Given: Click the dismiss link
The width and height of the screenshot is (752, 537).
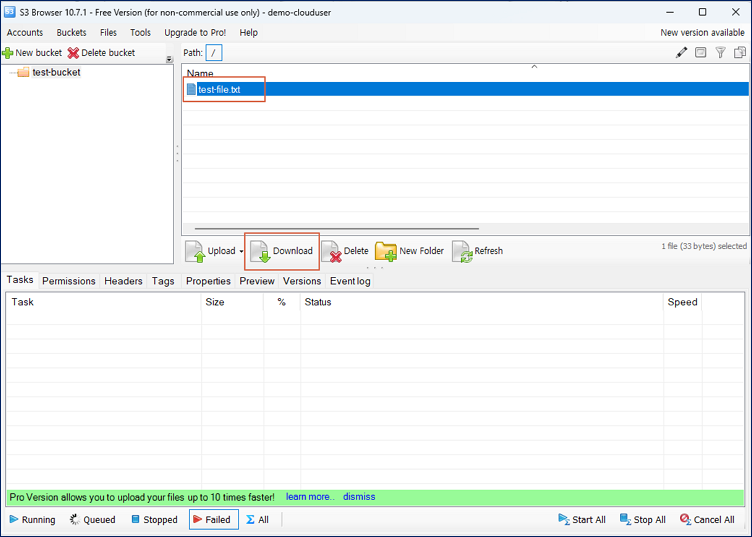Looking at the screenshot, I should pyautogui.click(x=359, y=497).
